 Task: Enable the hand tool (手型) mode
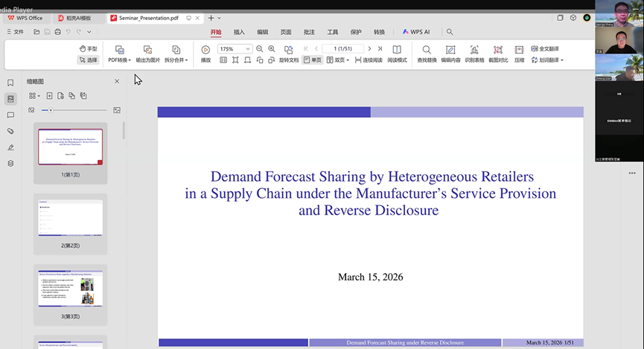pyautogui.click(x=88, y=48)
